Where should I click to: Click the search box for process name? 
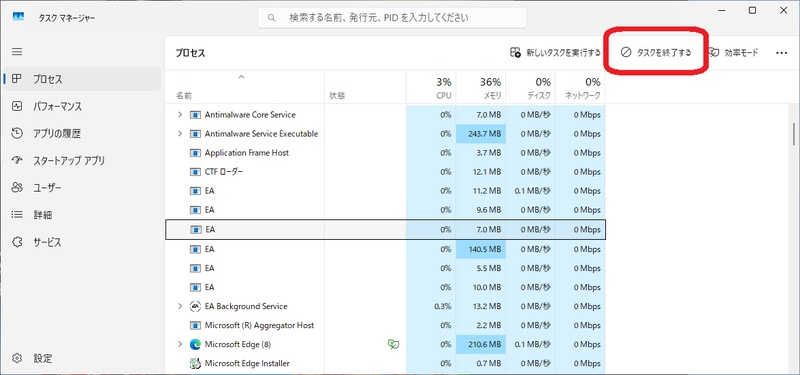(392, 18)
